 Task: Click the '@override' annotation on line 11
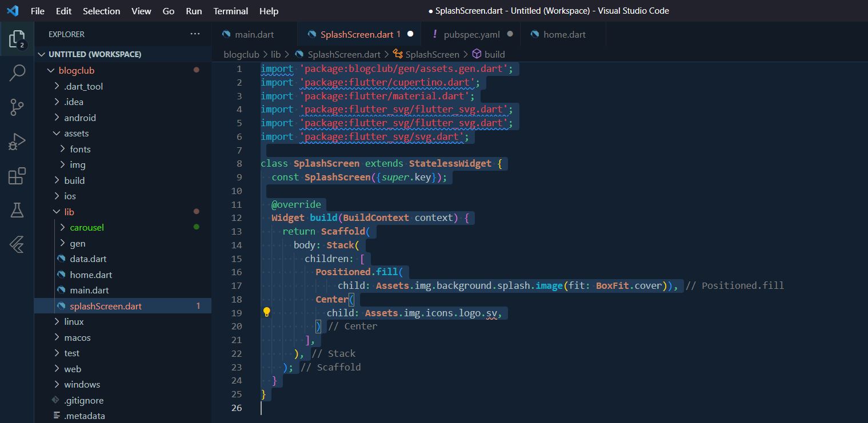pyautogui.click(x=296, y=204)
